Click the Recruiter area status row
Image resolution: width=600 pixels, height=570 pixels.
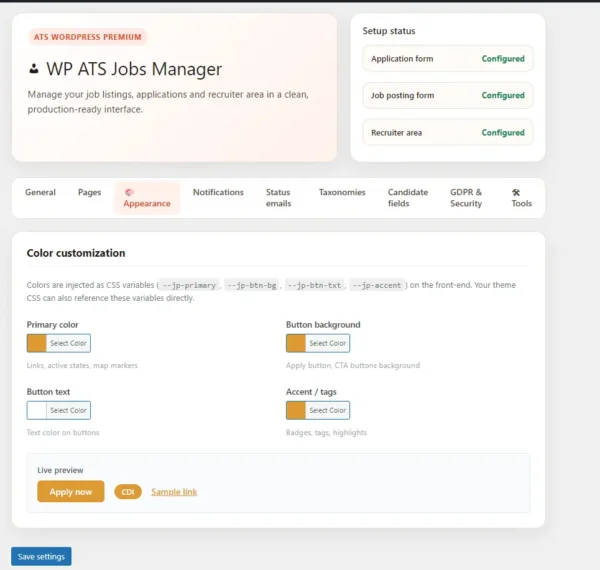tap(448, 132)
